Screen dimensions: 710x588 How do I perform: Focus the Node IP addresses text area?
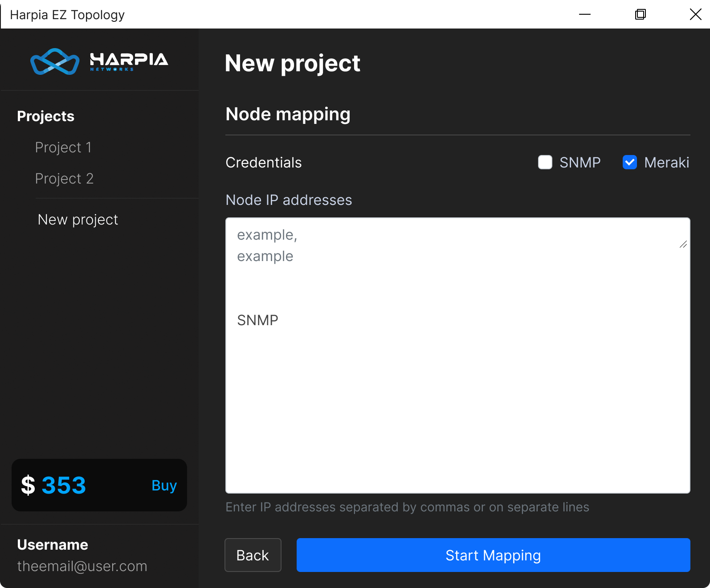[458, 355]
